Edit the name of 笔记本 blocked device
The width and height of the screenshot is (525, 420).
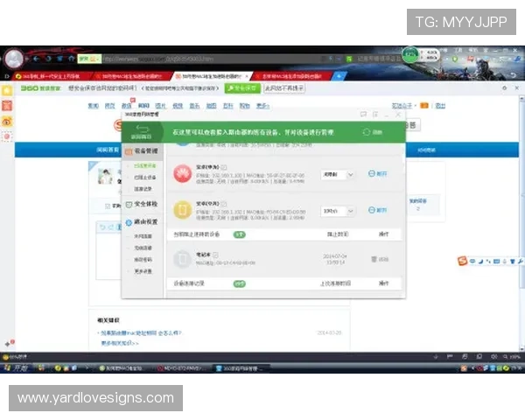tap(215, 255)
